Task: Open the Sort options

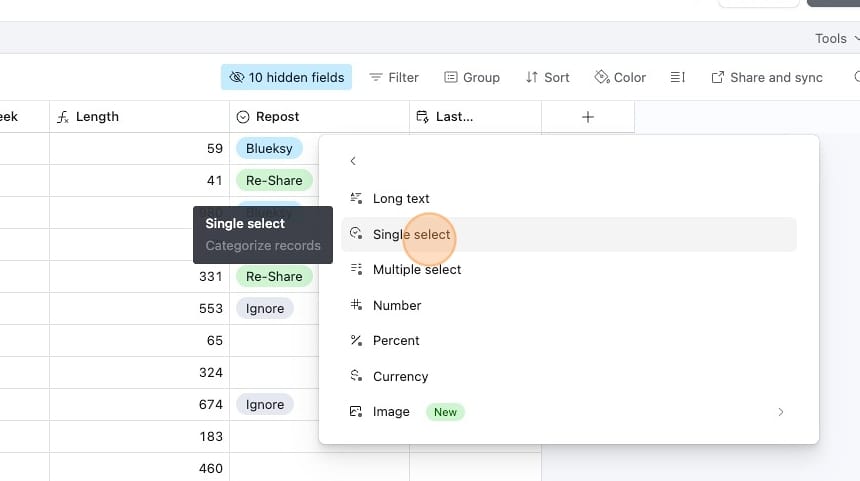Action: coord(547,77)
